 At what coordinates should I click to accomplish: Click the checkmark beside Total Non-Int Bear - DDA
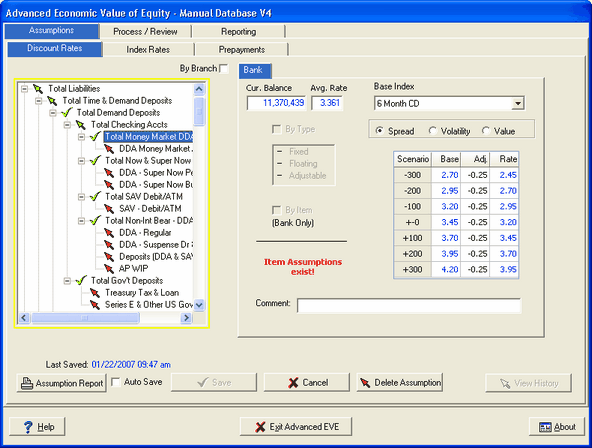[x=95, y=221]
